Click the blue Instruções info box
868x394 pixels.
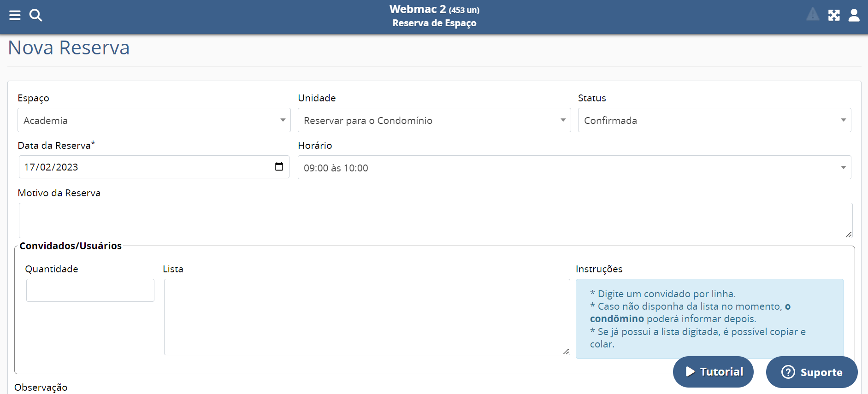[x=709, y=318]
